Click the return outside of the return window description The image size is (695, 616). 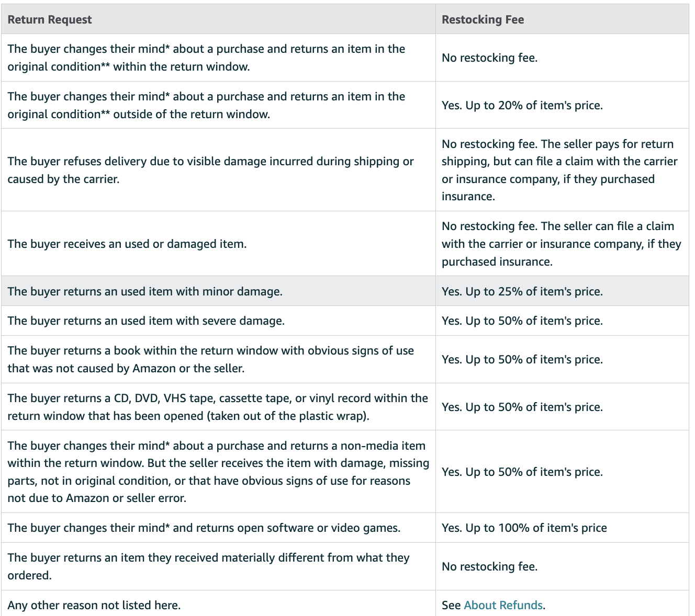coord(206,105)
